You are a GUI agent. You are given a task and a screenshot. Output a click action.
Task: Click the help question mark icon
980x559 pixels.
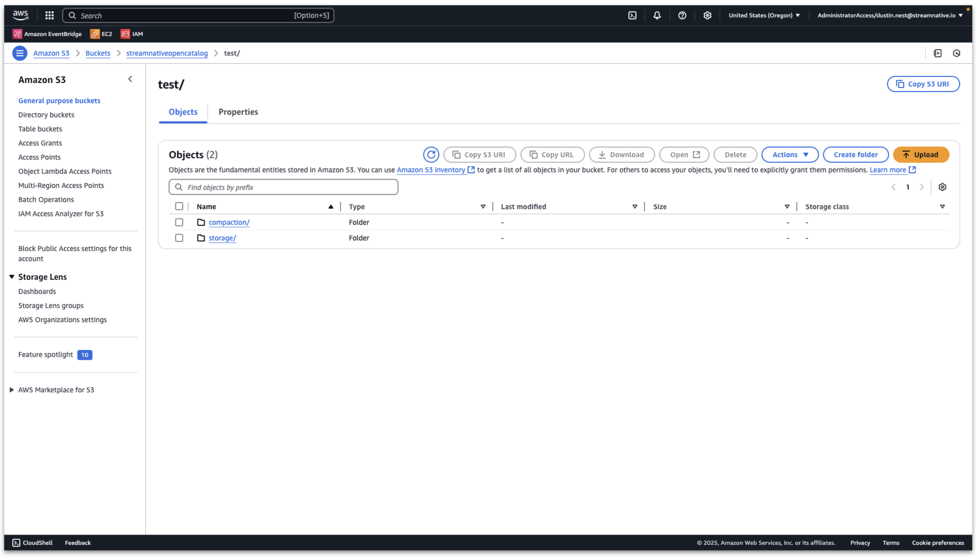(682, 15)
